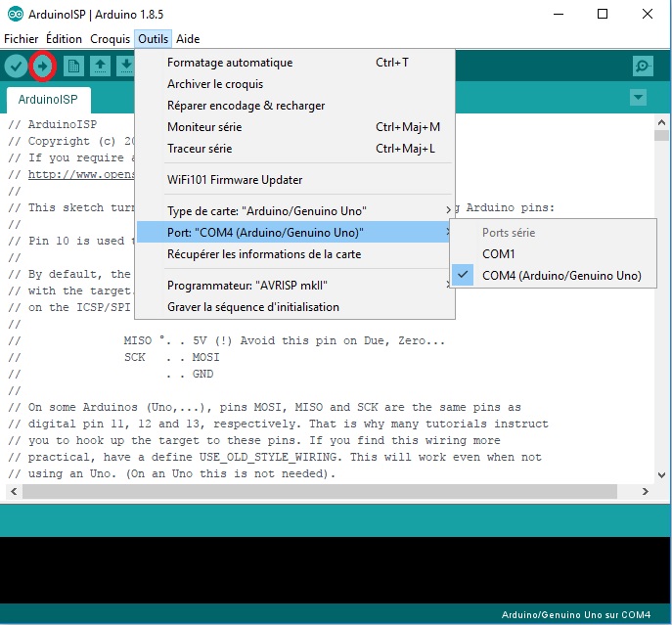
Task: Click the vertical scrollbar down arrow
Action: (x=661, y=475)
